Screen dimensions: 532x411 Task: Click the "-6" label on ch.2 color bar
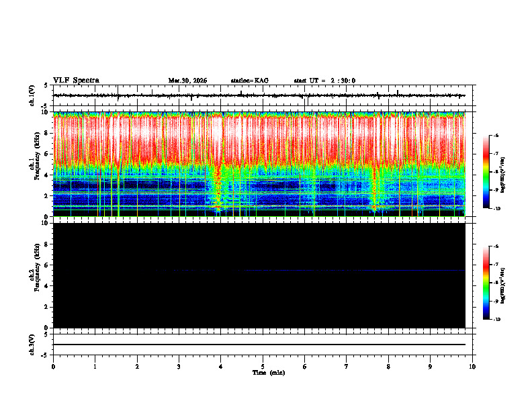point(495,246)
